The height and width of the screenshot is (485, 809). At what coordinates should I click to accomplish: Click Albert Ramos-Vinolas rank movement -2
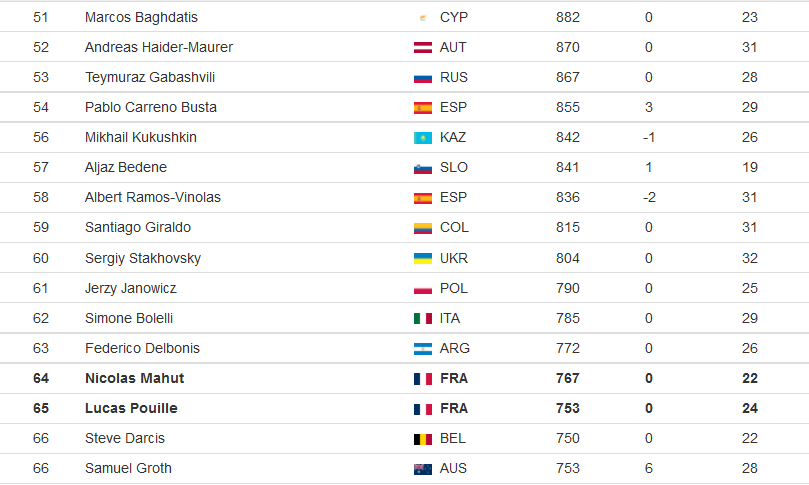click(x=649, y=197)
